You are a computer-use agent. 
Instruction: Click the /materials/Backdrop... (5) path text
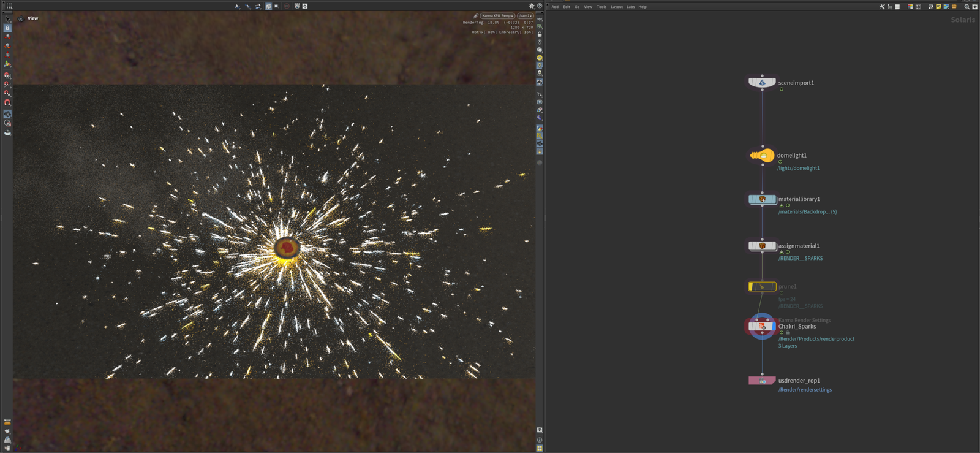click(x=807, y=211)
